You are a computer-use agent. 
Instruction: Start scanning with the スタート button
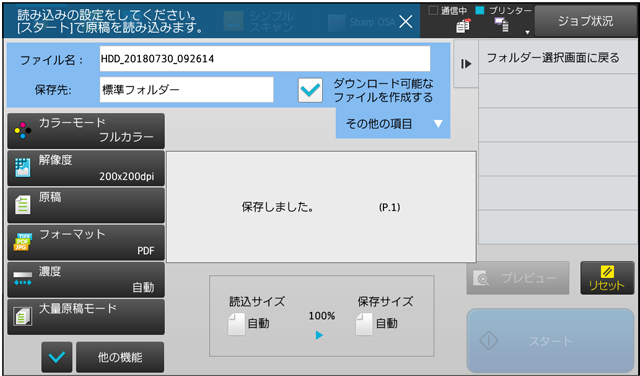coord(550,340)
